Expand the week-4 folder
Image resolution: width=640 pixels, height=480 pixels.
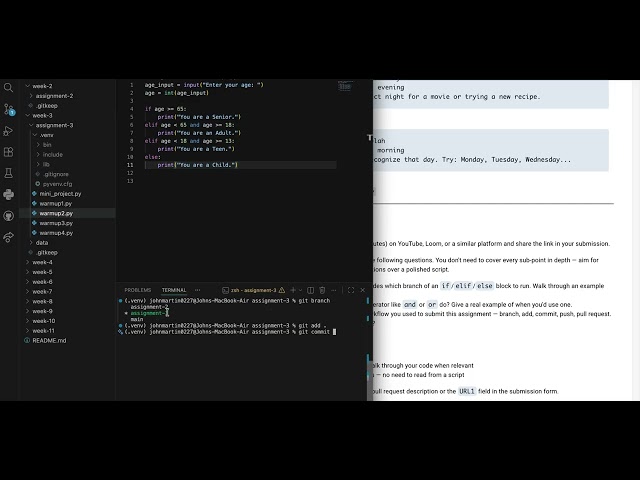coord(69,262)
